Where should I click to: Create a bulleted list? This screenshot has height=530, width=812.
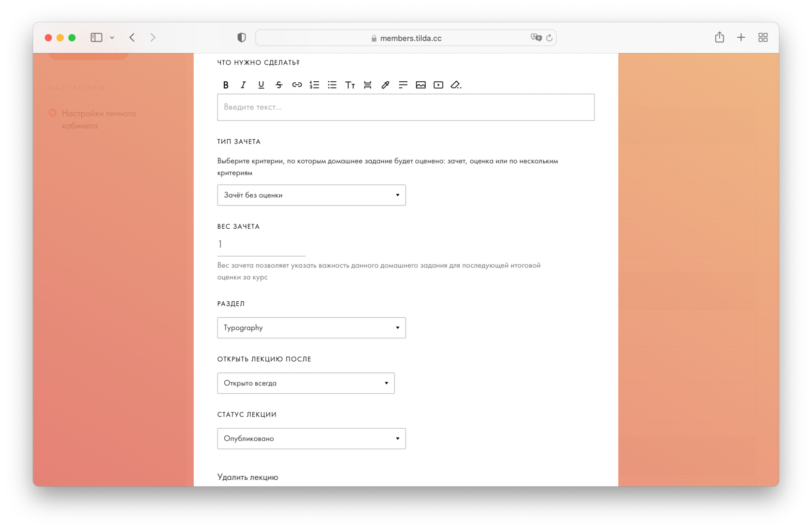(x=332, y=85)
